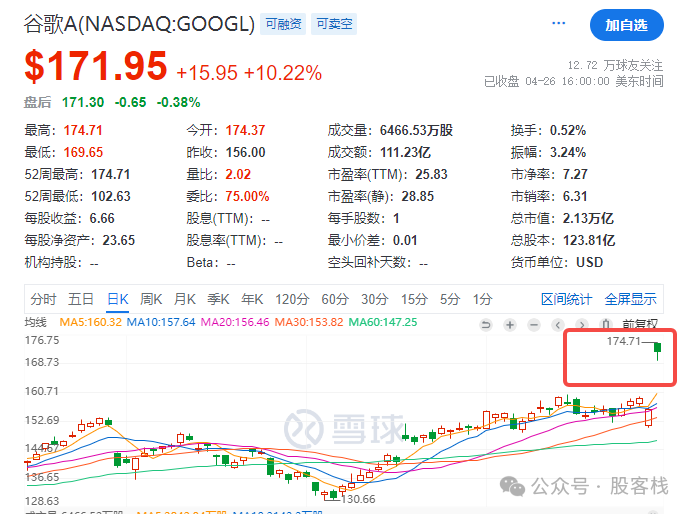Screen dimensions: 691x514
Task: Click the 均线 moving average label
Action: [35, 322]
